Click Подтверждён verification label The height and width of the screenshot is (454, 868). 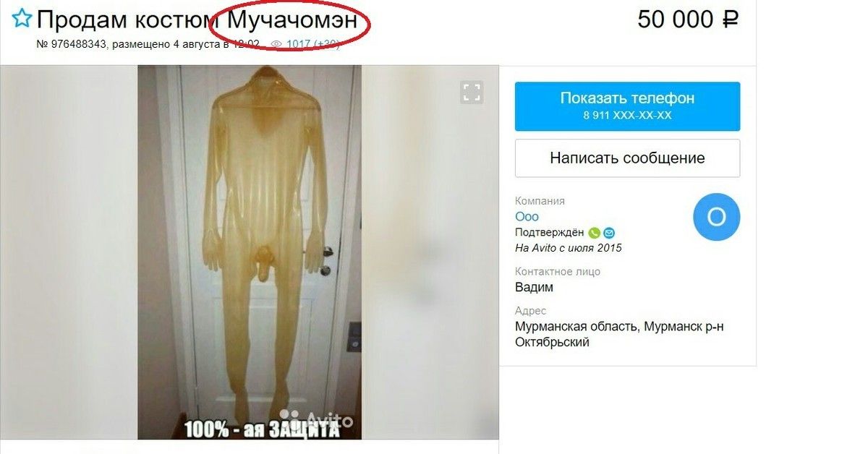549,233
